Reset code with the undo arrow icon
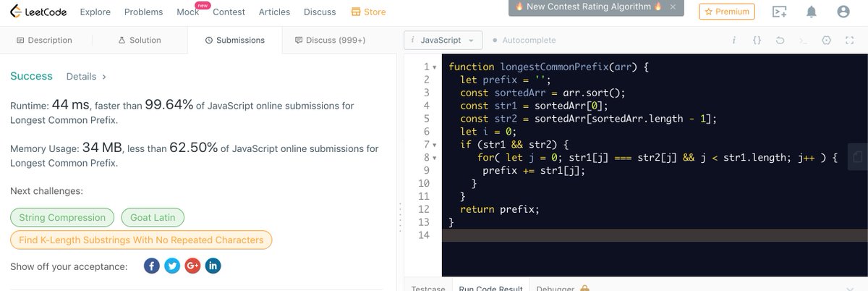The height and width of the screenshot is (291, 868). pos(780,41)
